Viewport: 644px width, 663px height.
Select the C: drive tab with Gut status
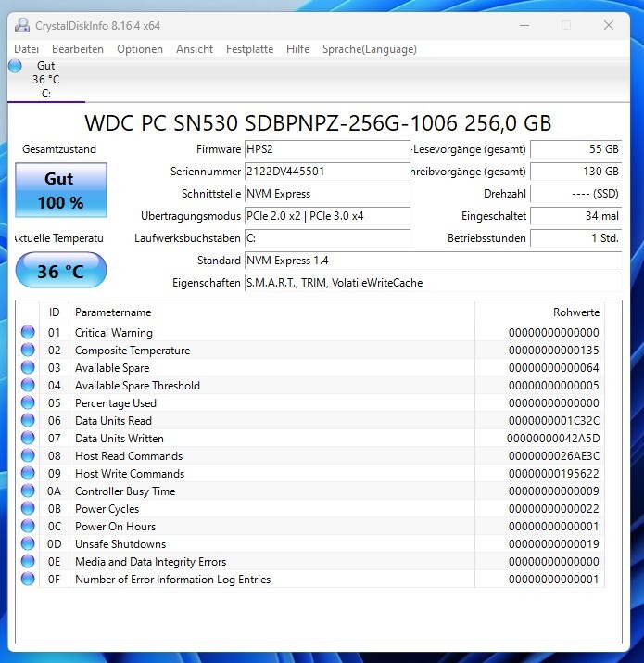click(46, 80)
